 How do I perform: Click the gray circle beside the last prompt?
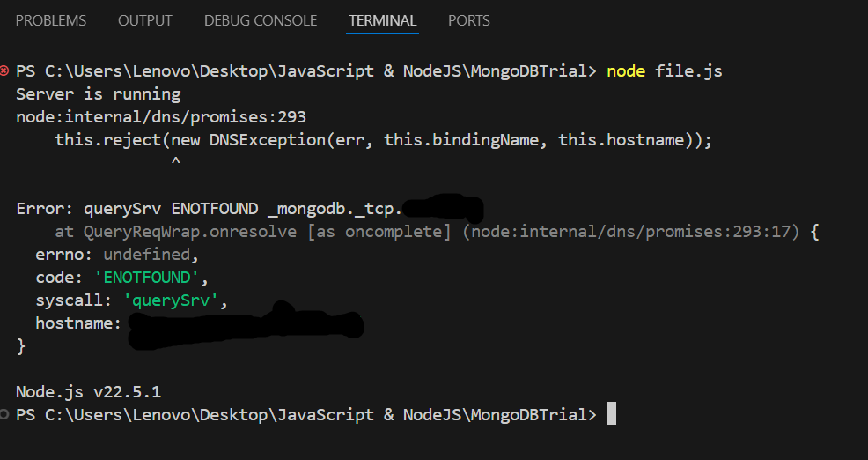click(x=5, y=414)
